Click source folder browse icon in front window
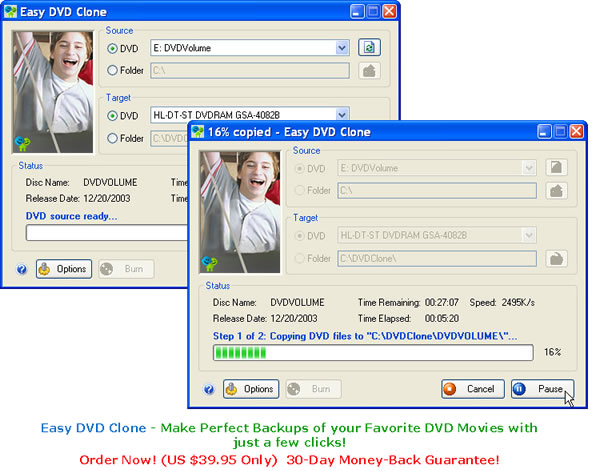 (x=556, y=191)
